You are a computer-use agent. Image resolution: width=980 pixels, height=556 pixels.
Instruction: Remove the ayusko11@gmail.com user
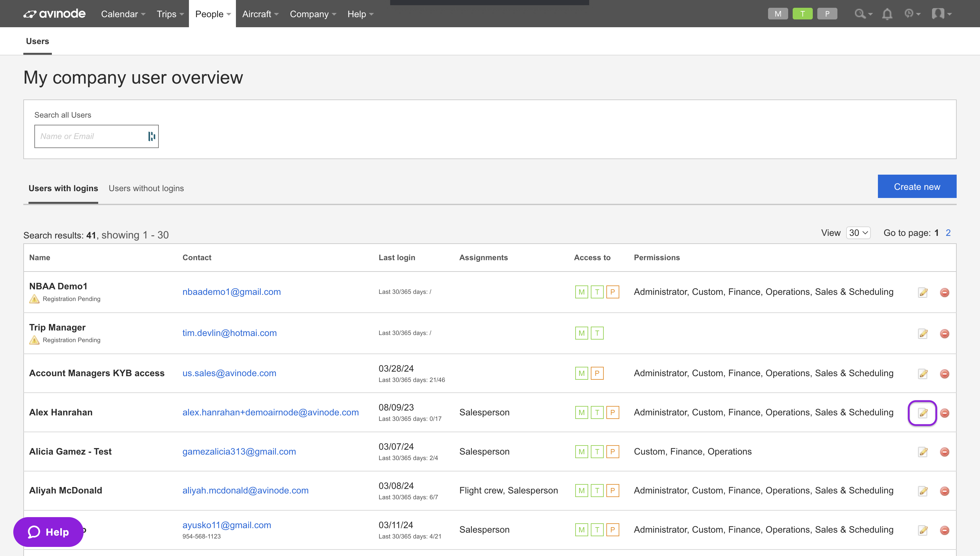pyautogui.click(x=944, y=530)
